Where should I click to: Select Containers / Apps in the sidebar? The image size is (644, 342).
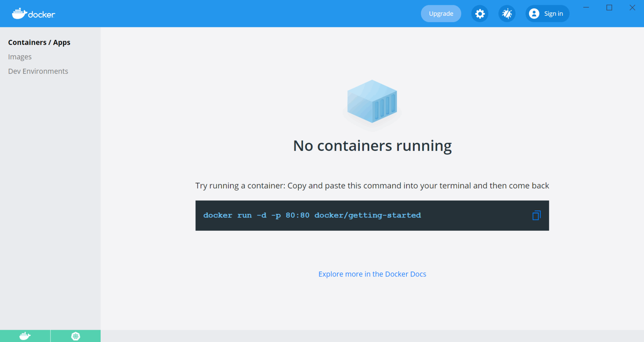(39, 42)
